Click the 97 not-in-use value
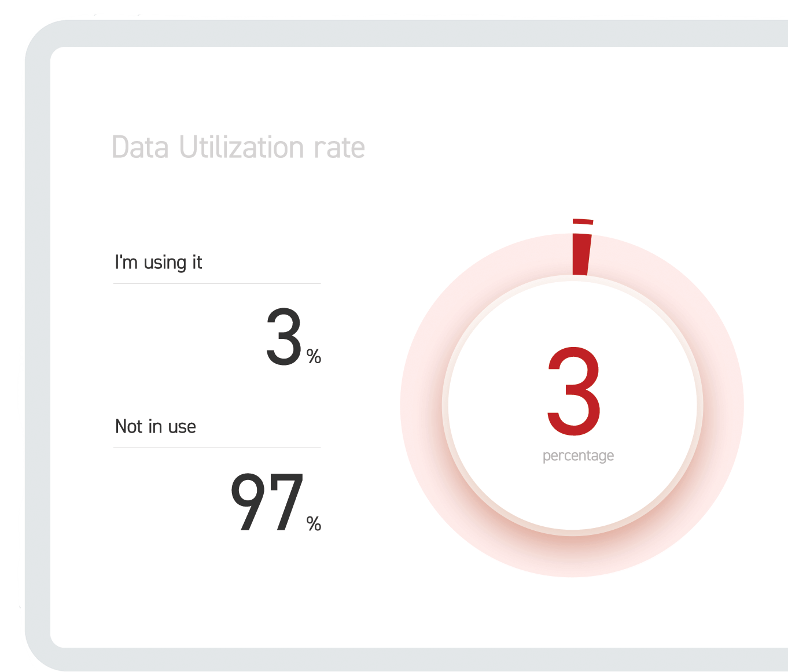Viewport: 788px width, 672px height. (x=267, y=502)
